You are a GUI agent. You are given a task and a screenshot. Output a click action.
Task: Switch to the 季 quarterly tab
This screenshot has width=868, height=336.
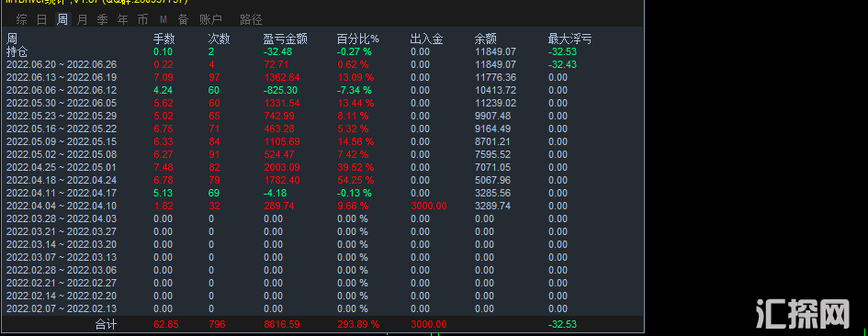click(102, 20)
